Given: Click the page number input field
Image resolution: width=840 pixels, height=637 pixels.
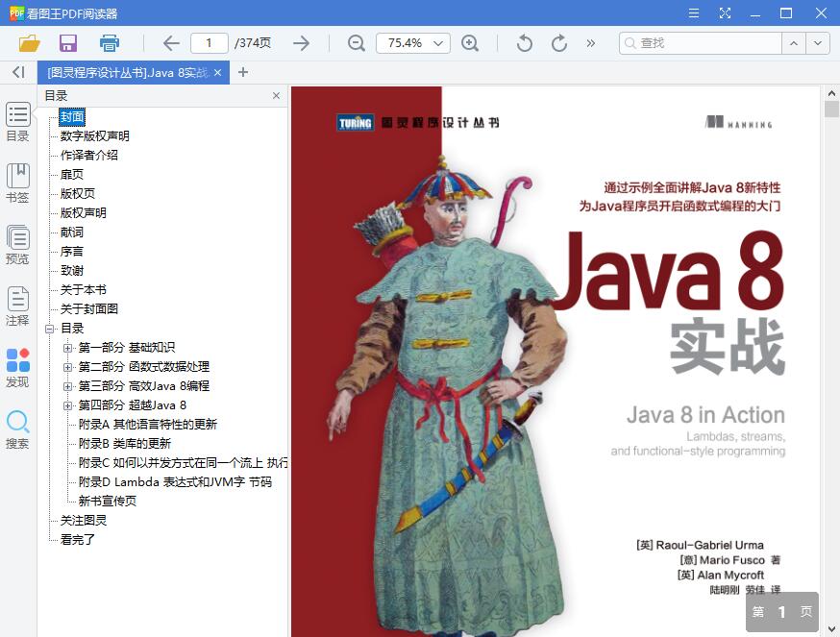Looking at the screenshot, I should [210, 43].
